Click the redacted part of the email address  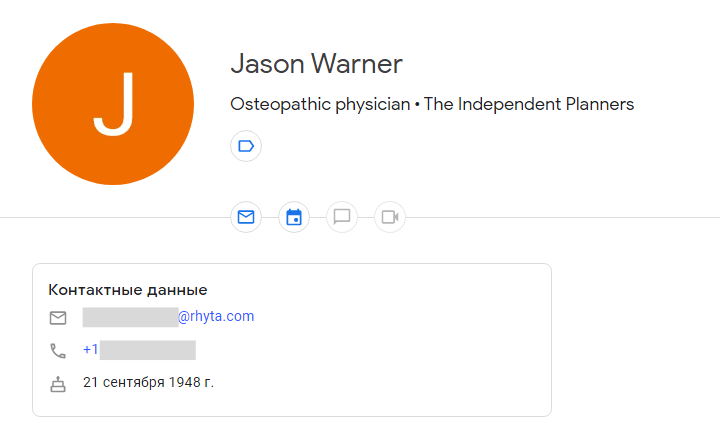click(x=130, y=317)
